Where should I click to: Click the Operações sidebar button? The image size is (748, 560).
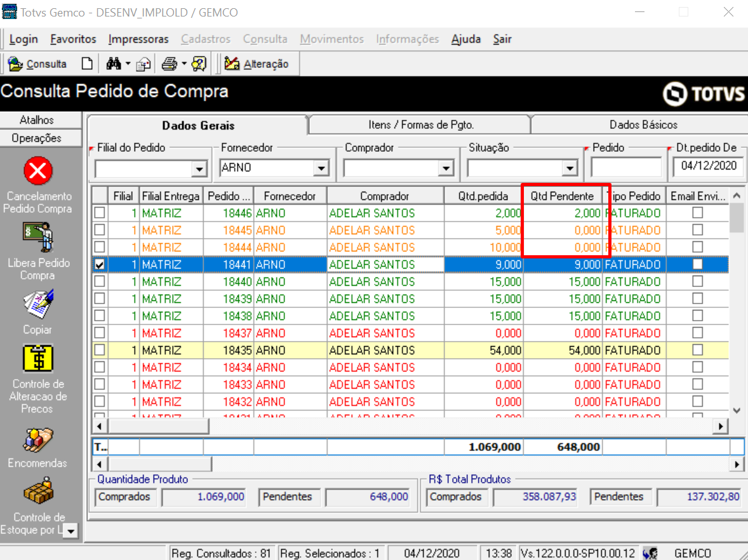(41, 138)
